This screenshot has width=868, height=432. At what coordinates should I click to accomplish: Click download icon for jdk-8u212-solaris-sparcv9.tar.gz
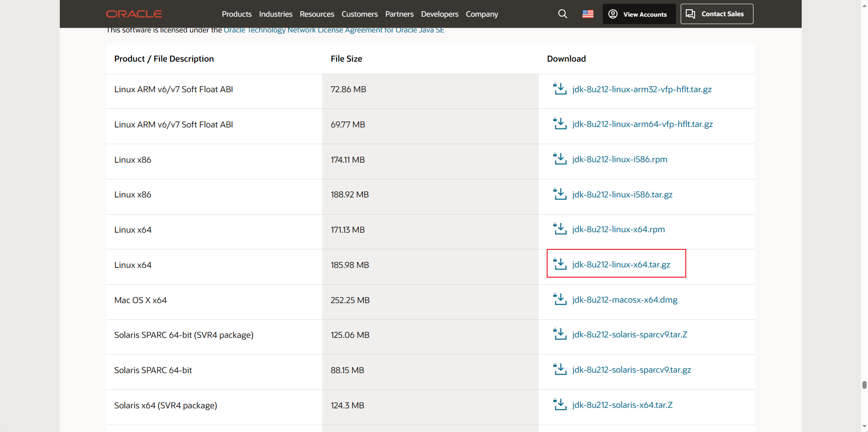(x=560, y=369)
